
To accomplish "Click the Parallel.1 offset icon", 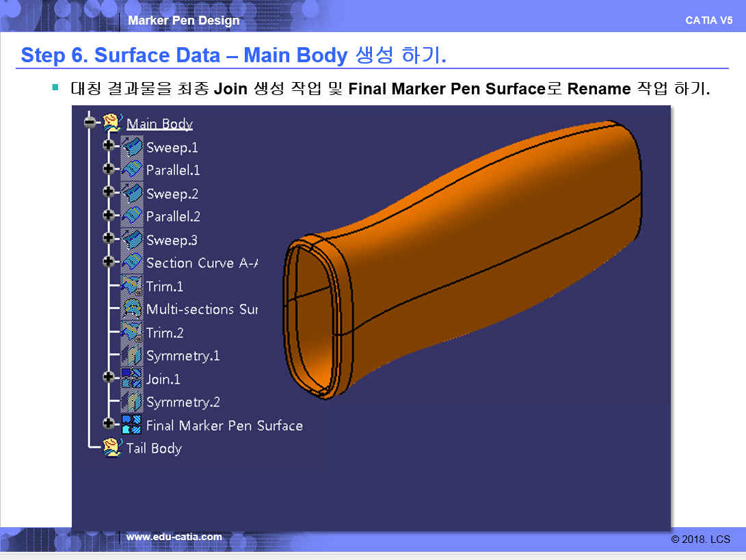I will click(x=131, y=170).
